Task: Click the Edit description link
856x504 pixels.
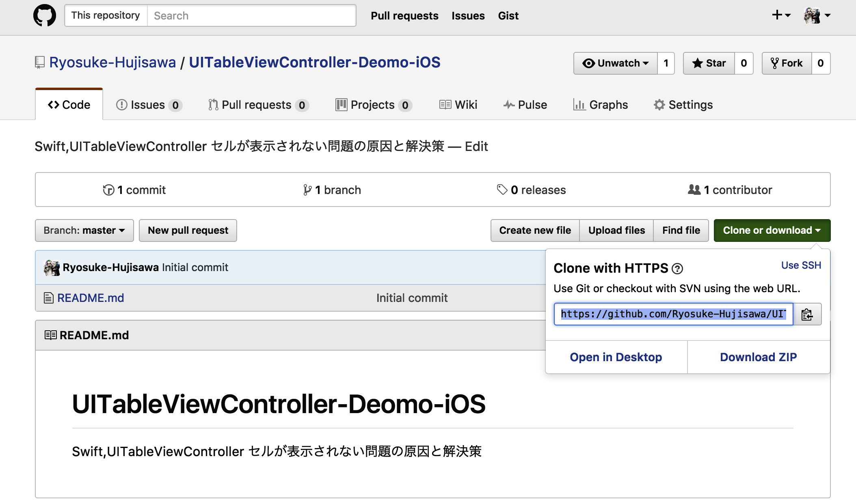Action: [x=476, y=146]
